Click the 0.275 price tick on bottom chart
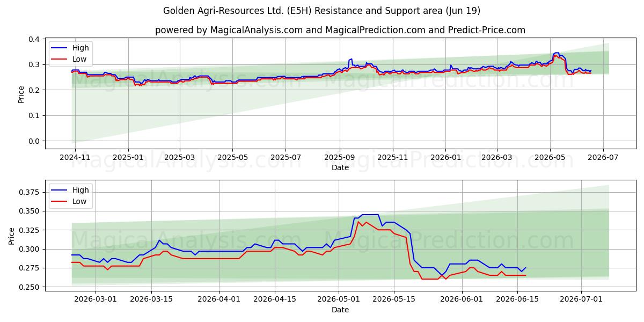644x322 pixels. pos(30,268)
